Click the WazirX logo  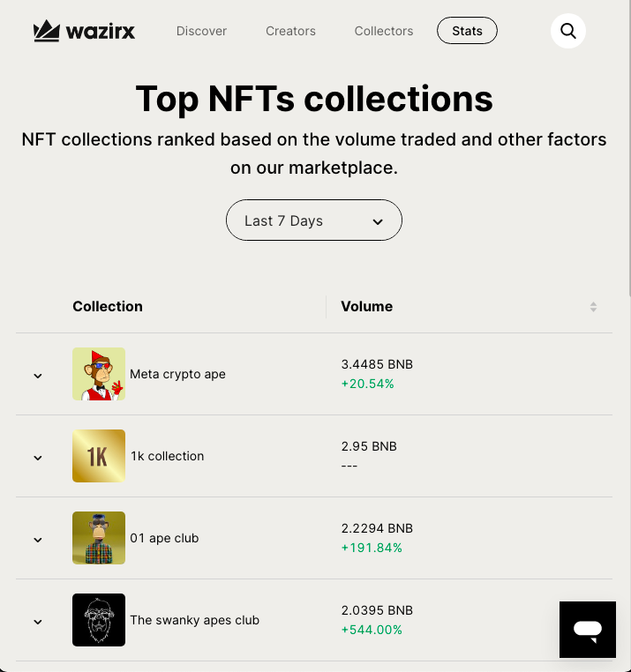[84, 32]
